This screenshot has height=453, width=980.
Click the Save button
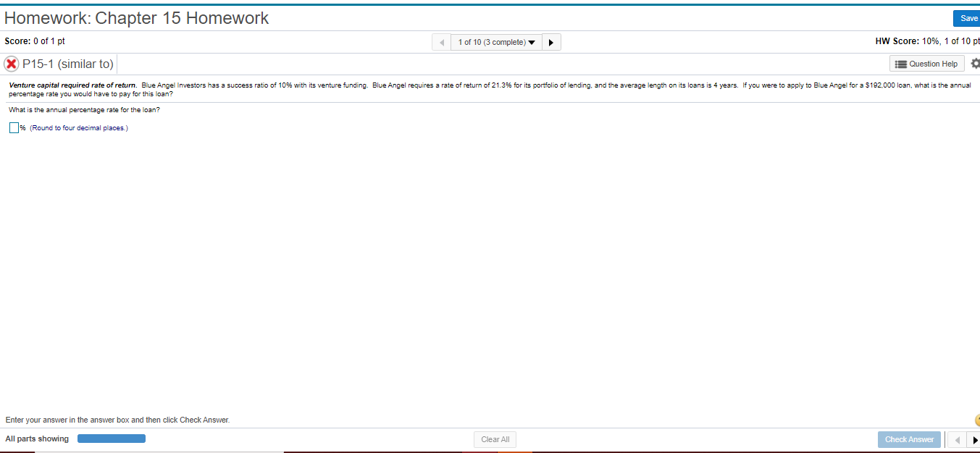click(x=967, y=18)
